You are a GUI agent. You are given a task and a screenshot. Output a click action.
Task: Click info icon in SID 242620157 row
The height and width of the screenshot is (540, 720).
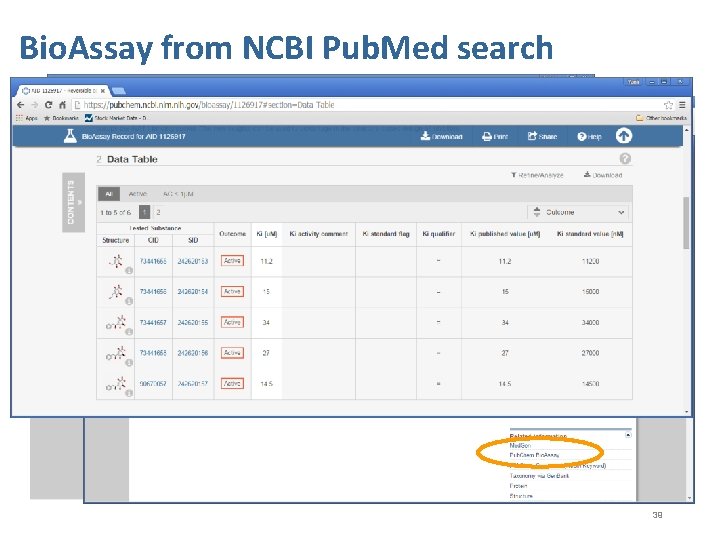click(129, 393)
